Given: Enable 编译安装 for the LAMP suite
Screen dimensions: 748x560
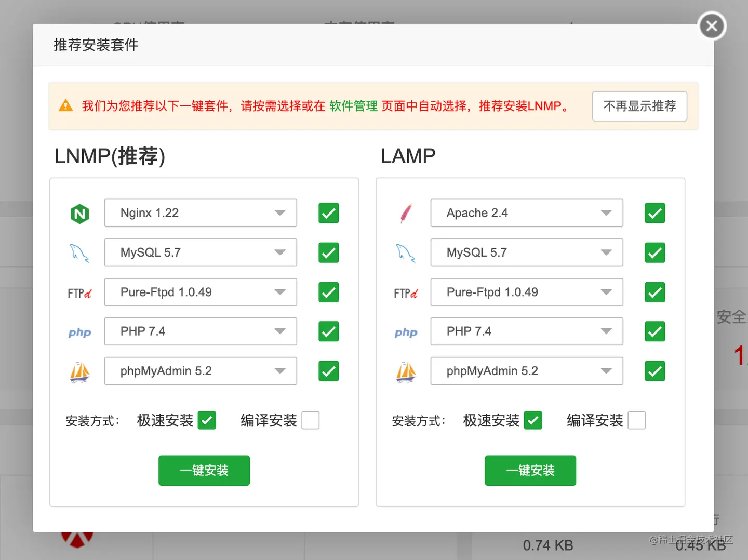Looking at the screenshot, I should (x=637, y=420).
